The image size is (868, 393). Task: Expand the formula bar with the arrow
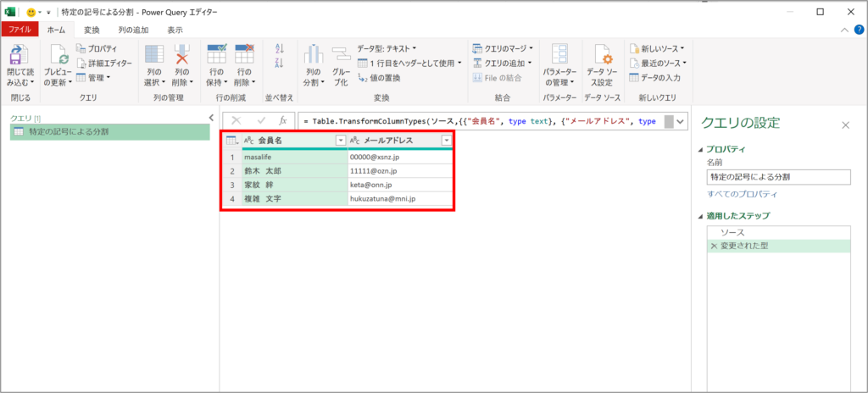(681, 122)
